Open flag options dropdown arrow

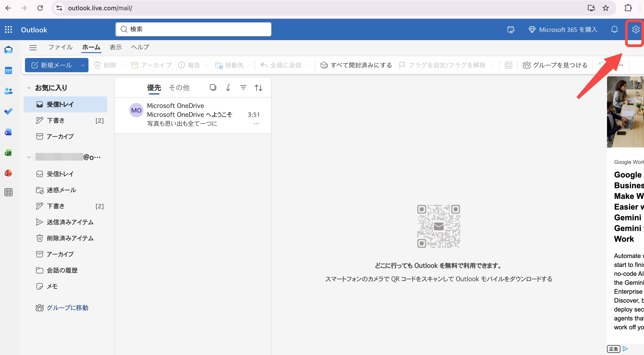[x=492, y=65]
